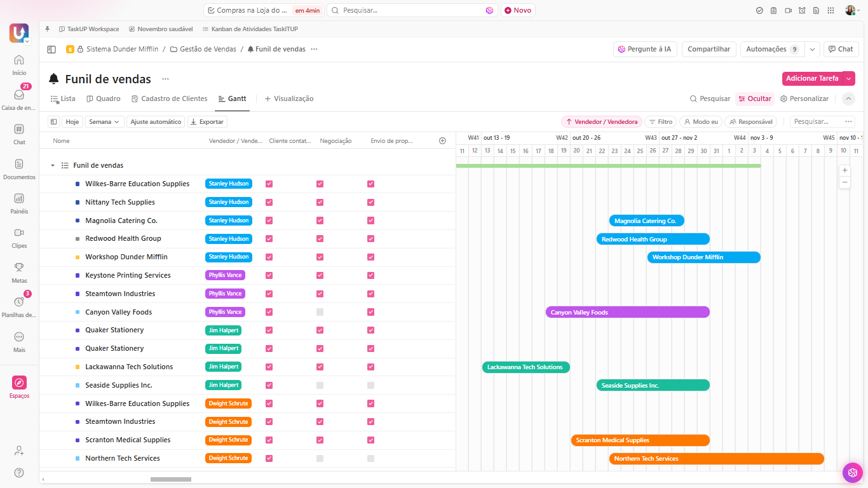Open the Painéis dashboard icon
The height and width of the screenshot is (488, 868).
[x=19, y=198]
